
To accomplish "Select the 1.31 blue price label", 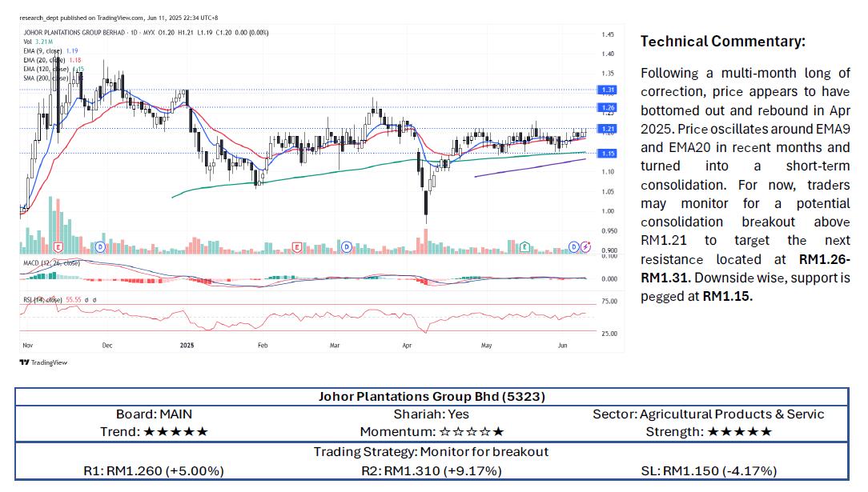I will click(608, 90).
